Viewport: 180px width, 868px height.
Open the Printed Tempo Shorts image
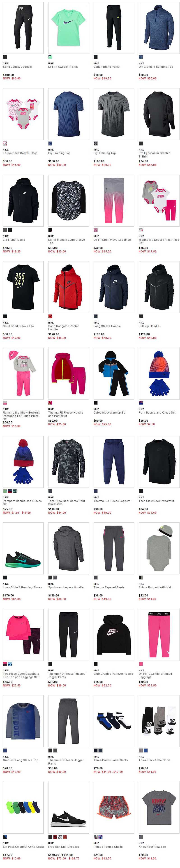(114, 808)
